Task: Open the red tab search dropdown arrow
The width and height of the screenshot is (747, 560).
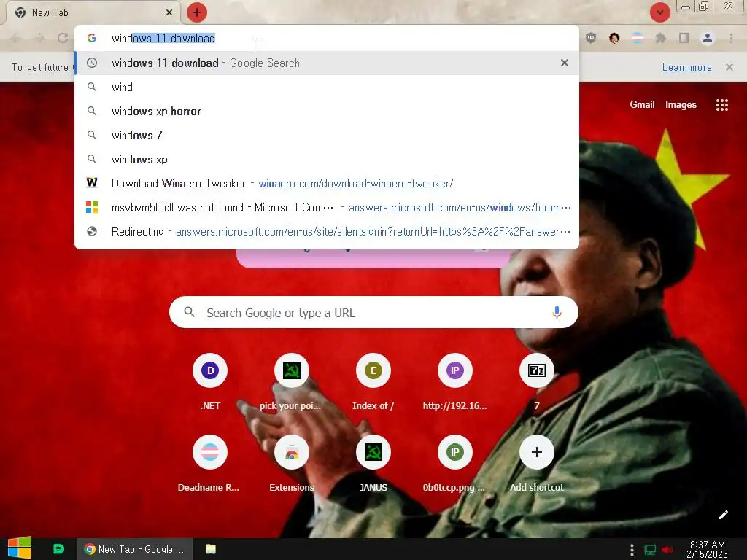Action: [659, 12]
